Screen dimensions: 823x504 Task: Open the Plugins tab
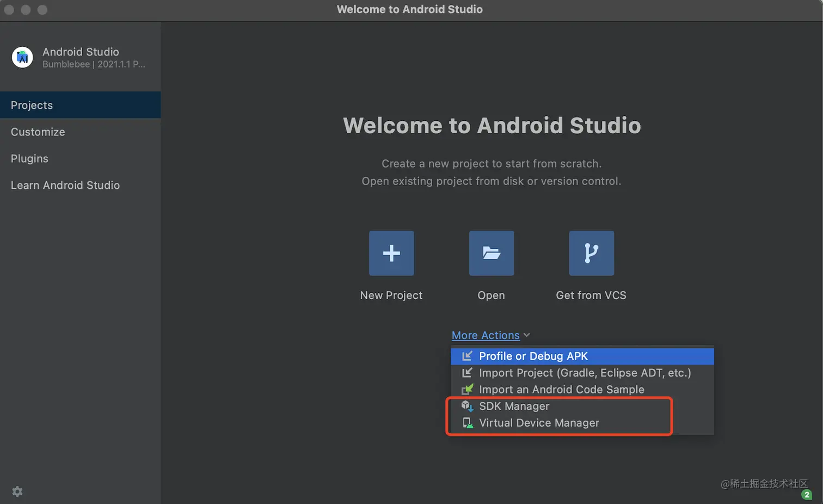click(81, 158)
